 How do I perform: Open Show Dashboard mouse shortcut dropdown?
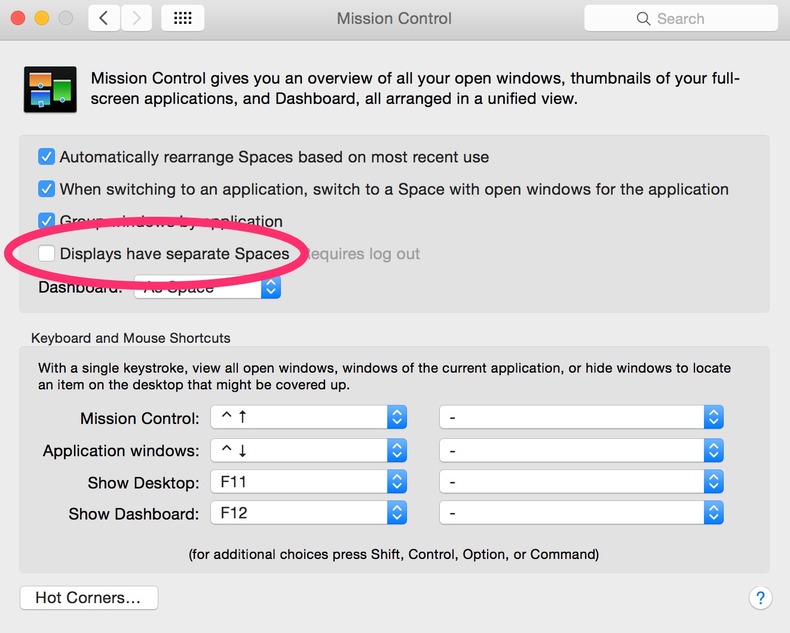(x=581, y=513)
